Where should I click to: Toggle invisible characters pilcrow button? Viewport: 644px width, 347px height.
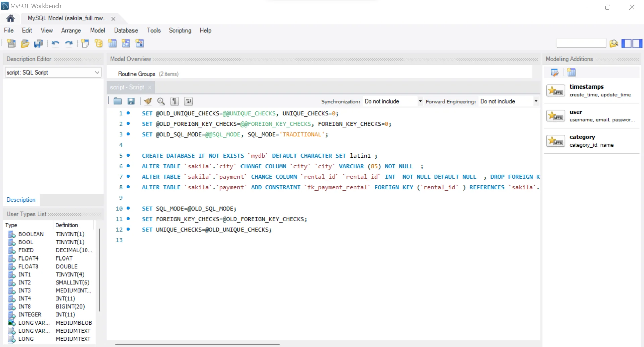(x=175, y=101)
